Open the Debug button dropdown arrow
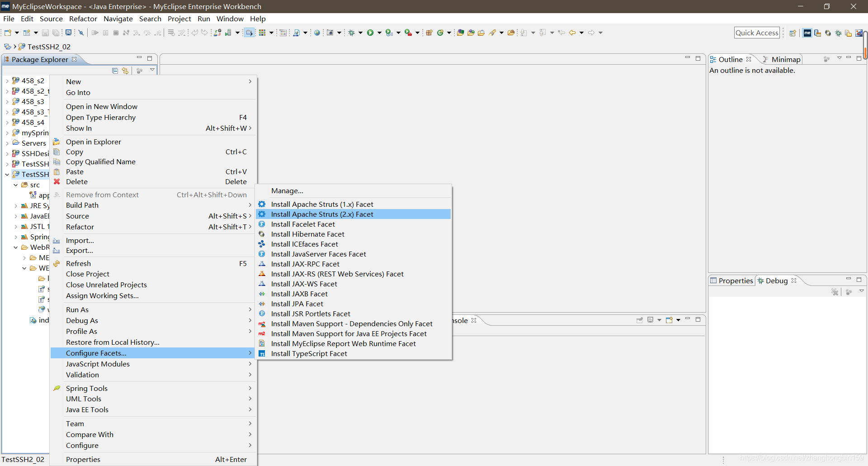Image resolution: width=868 pixels, height=466 pixels. 360,33
